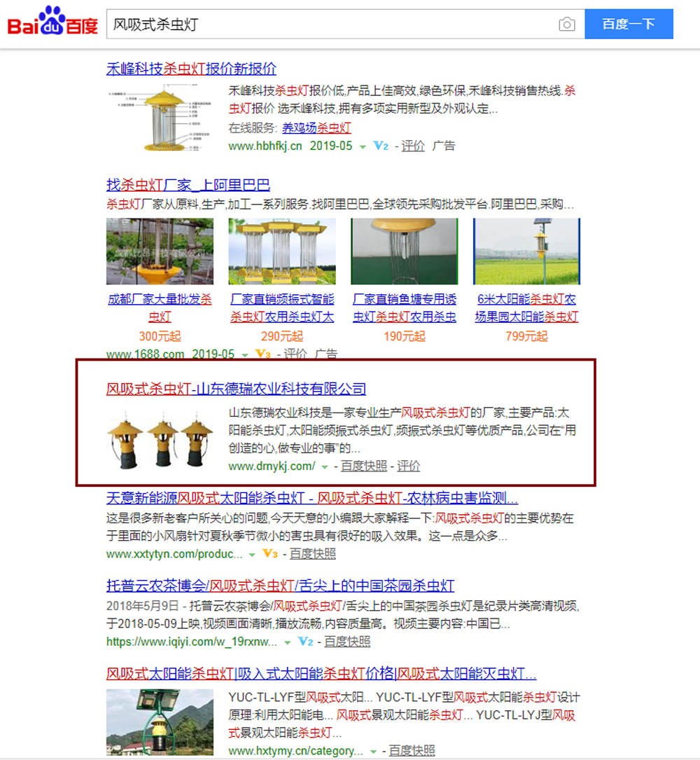This screenshot has height=760, width=700.
Task: Open the 300元起 Chengdu lamp product image
Action: click(160, 251)
